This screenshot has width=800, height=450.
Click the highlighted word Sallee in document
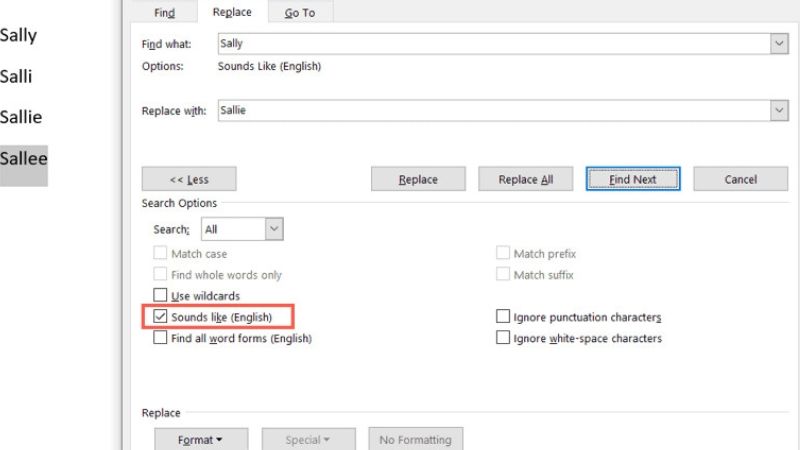point(23,159)
